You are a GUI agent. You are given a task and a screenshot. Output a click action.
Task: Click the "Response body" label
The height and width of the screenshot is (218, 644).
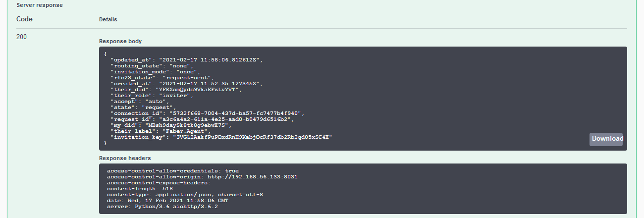(120, 41)
